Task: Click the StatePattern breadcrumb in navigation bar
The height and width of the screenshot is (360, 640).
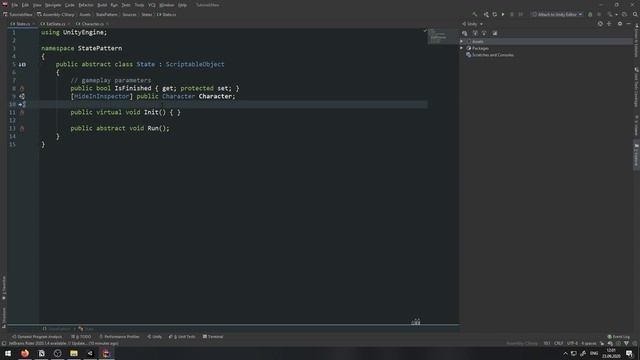Action: click(107, 14)
